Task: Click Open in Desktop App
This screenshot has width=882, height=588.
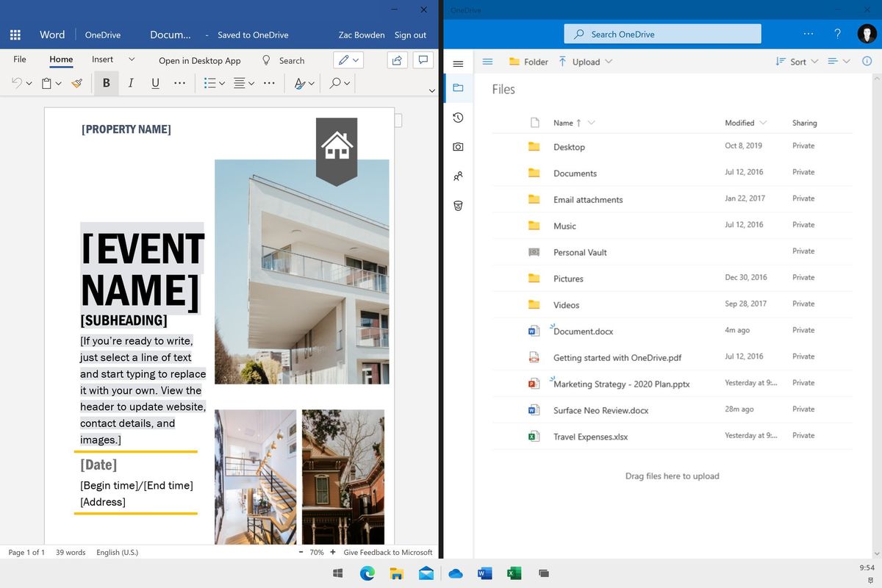Action: [200, 60]
